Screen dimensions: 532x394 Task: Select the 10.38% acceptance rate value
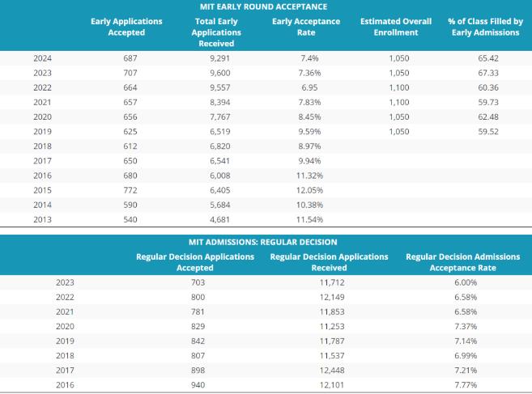(x=309, y=205)
